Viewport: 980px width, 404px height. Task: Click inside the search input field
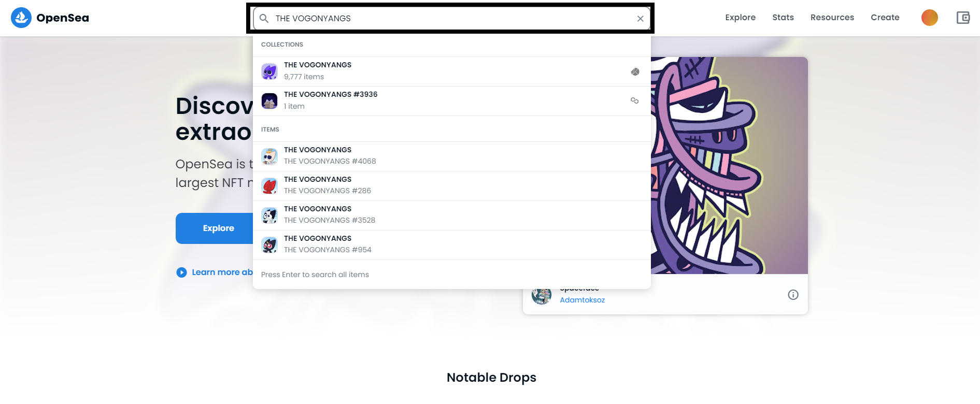(452, 19)
